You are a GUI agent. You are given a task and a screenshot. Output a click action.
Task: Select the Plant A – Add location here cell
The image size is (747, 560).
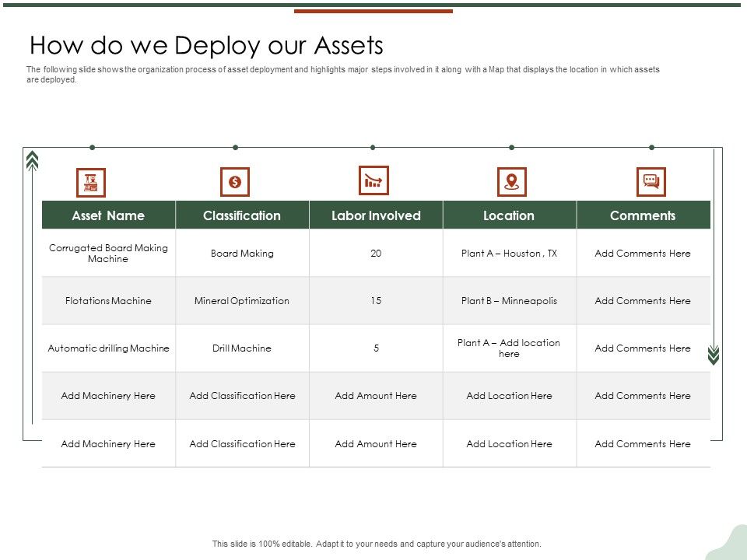(x=509, y=348)
